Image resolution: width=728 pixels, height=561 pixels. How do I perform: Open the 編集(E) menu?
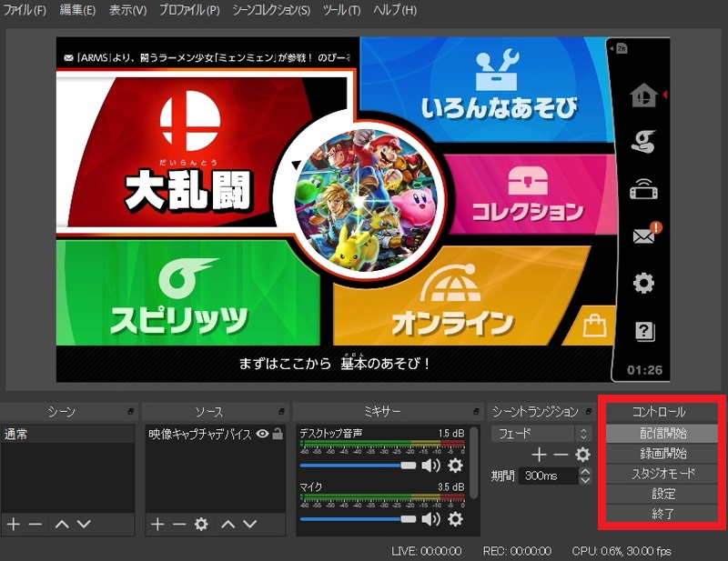pyautogui.click(x=77, y=10)
